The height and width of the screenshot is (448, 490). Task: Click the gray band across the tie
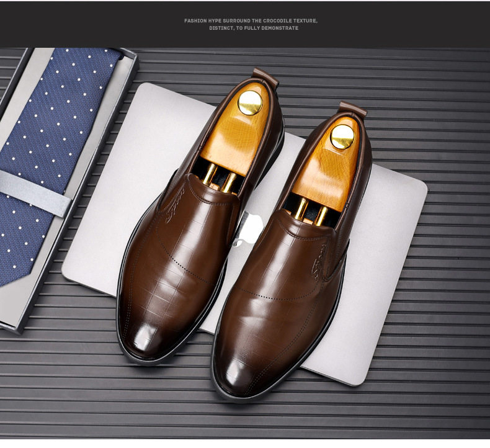coord(35,194)
